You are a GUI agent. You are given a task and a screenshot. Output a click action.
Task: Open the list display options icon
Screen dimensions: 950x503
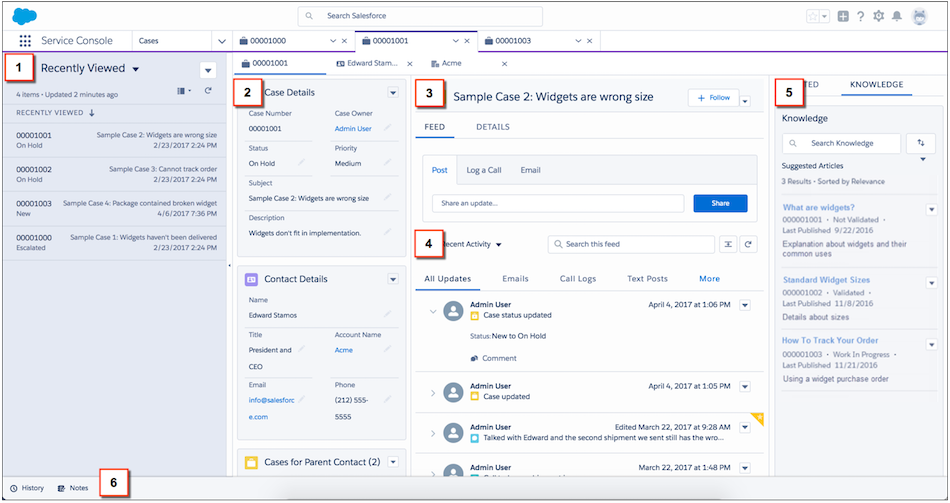[184, 91]
